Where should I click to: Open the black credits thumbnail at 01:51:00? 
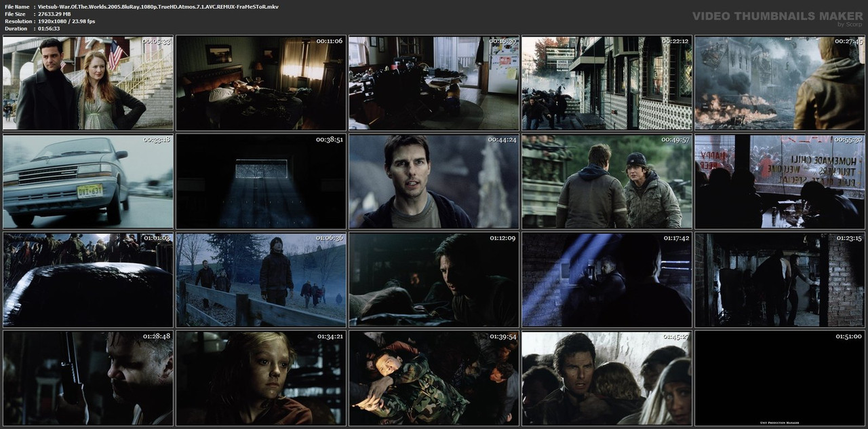click(780, 378)
